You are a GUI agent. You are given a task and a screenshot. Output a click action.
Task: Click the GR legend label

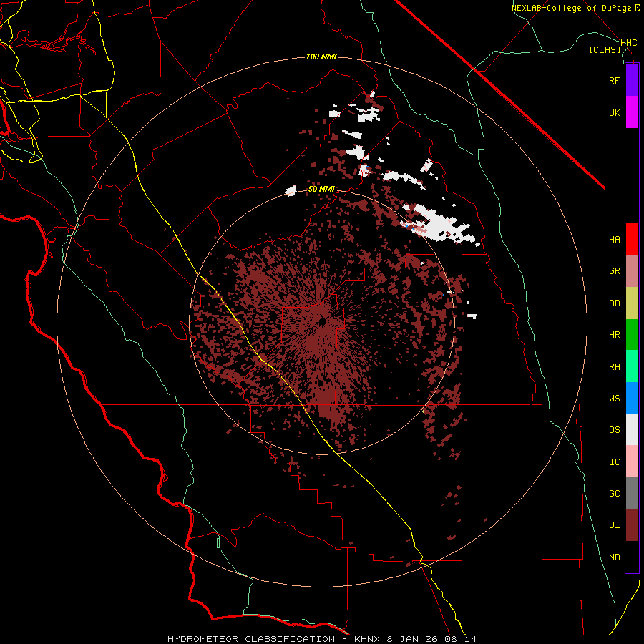coord(614,271)
